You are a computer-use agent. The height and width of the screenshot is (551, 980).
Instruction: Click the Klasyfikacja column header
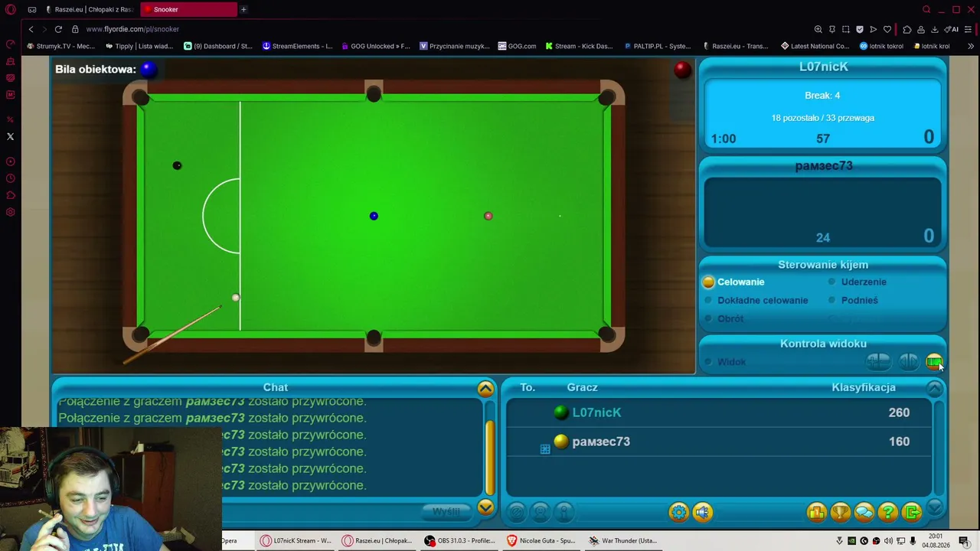pos(864,387)
